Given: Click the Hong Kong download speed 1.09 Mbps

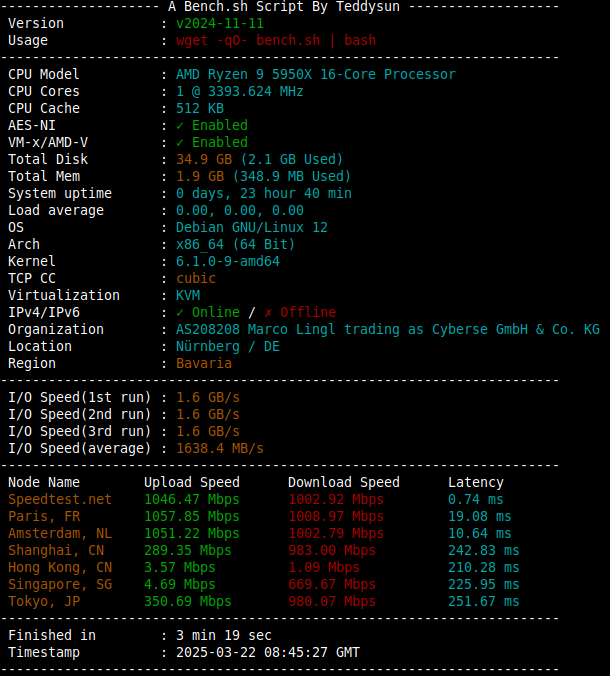Looking at the screenshot, I should pos(324,567).
